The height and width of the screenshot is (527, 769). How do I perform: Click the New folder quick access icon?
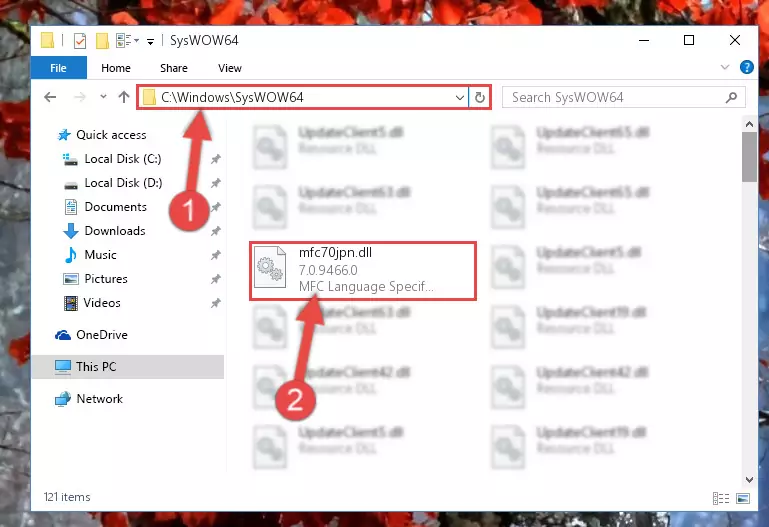point(102,41)
